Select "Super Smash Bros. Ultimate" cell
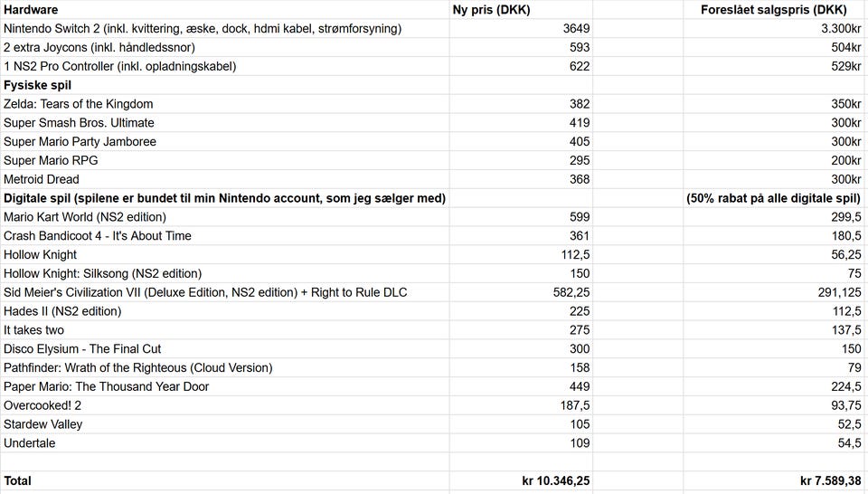The height and width of the screenshot is (494, 868). (x=225, y=122)
